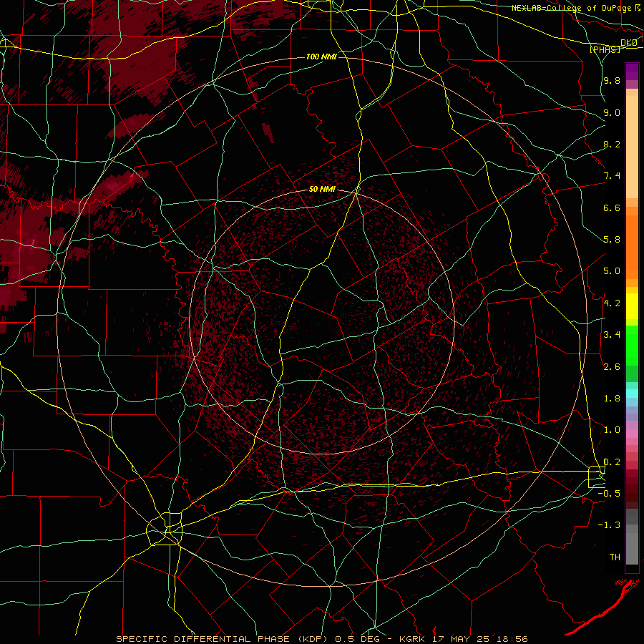Click the TH label on color scale

[x=615, y=557]
